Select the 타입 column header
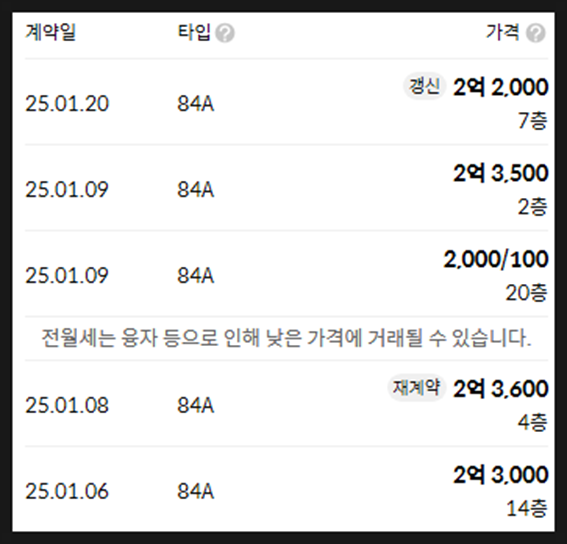 [x=194, y=32]
